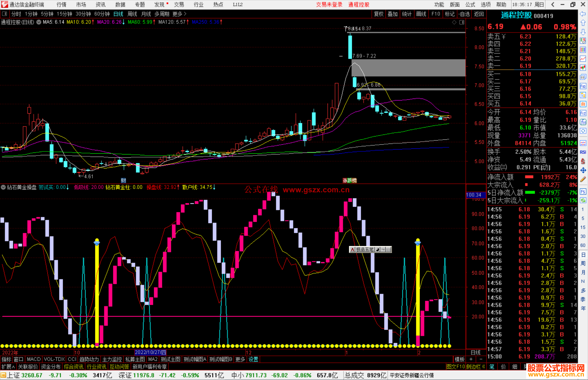Image resolution: width=588 pixels, height=380 pixels.
Task: Click the green refresh icon in sidebar
Action: pyautogui.click(x=583, y=200)
